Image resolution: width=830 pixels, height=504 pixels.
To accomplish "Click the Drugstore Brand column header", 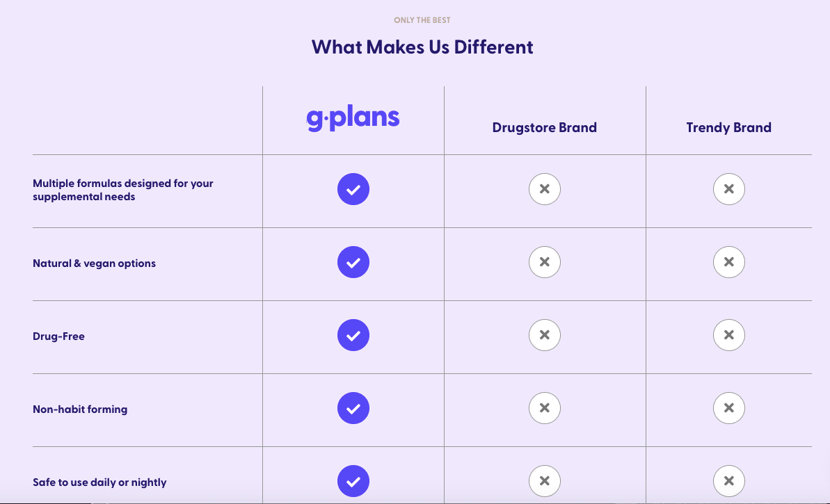I will [545, 128].
